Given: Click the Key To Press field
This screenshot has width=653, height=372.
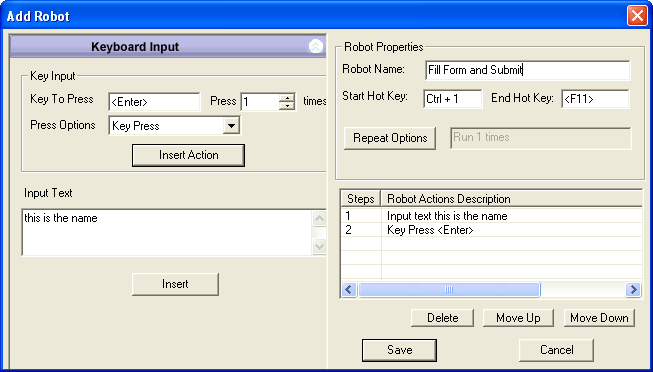Looking at the screenshot, I should 155,102.
